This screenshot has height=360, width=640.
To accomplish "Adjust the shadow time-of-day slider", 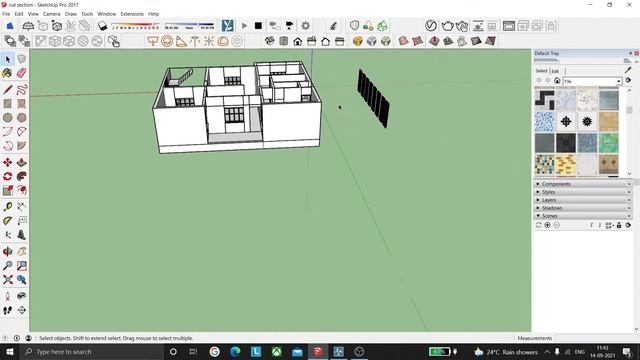I will pyautogui.click(x=189, y=26).
